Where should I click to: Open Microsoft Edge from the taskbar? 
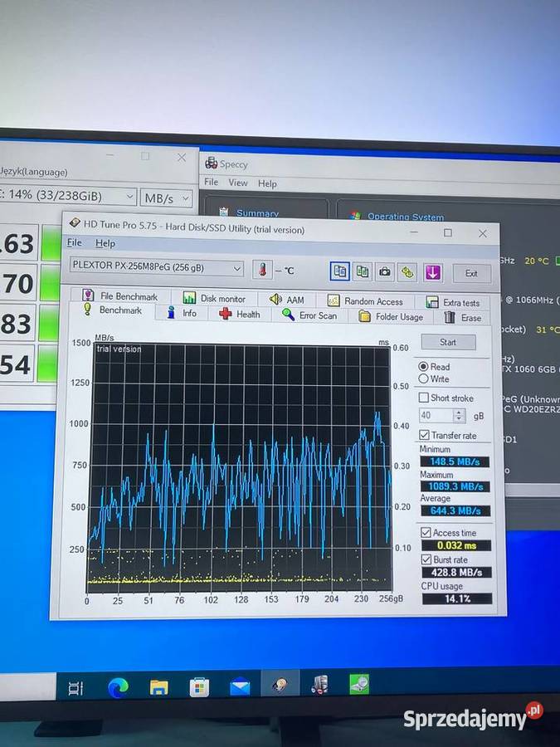(x=118, y=687)
